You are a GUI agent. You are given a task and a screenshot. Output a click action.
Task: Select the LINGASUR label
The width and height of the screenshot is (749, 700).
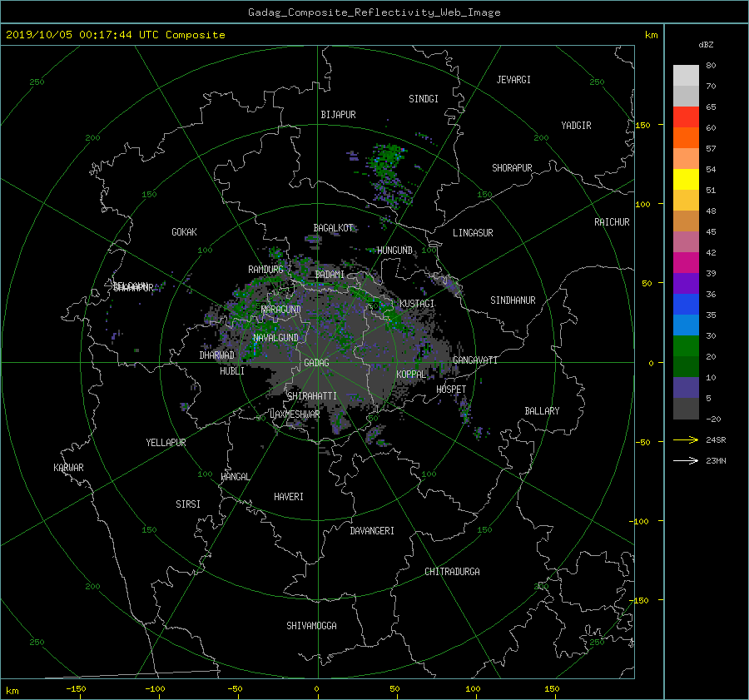tap(473, 233)
